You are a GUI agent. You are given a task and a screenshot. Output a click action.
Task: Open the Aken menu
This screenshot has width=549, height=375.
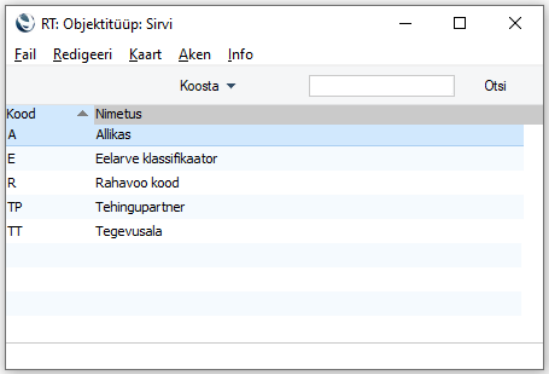click(x=195, y=55)
